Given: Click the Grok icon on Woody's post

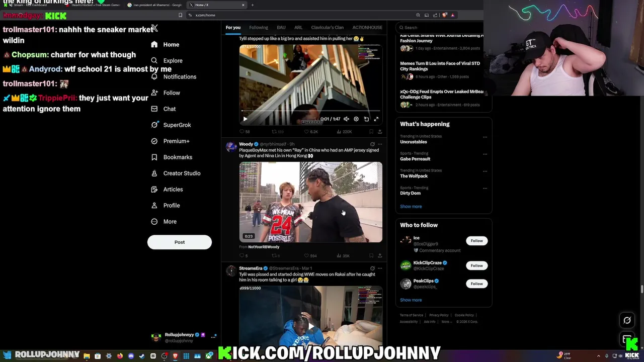Looking at the screenshot, I should click(x=372, y=144).
